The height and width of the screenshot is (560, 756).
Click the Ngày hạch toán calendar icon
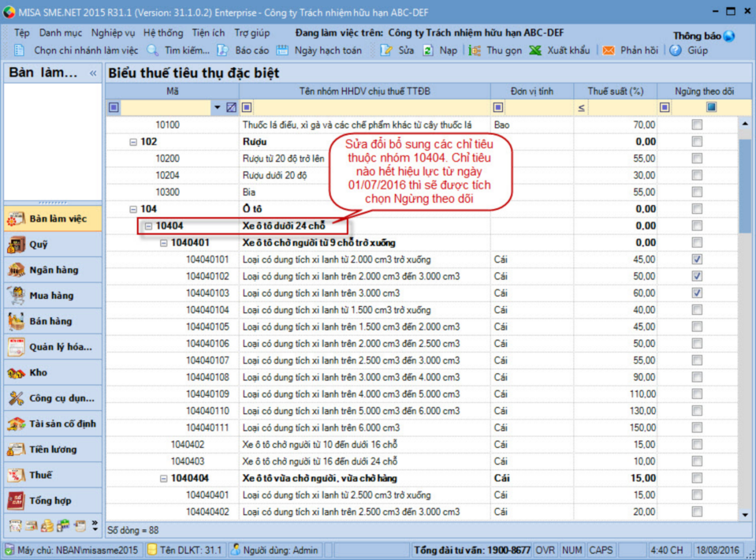pos(282,50)
